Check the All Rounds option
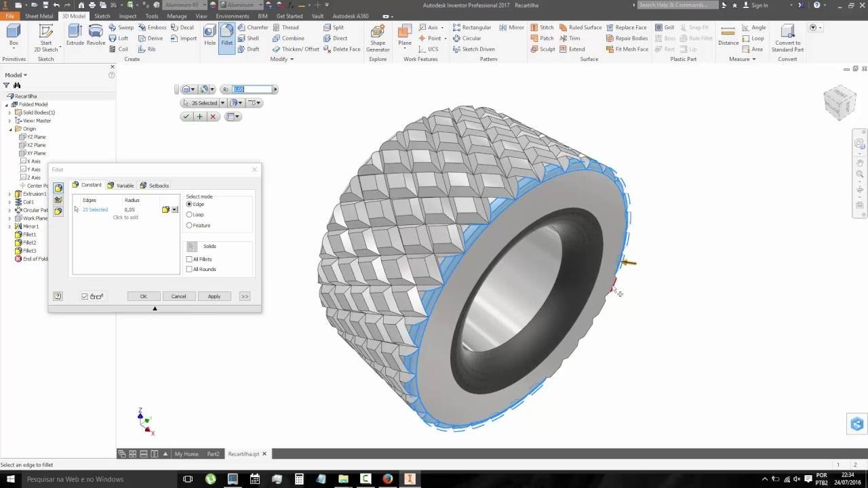Screen dimensions: 868x488 tap(189, 270)
